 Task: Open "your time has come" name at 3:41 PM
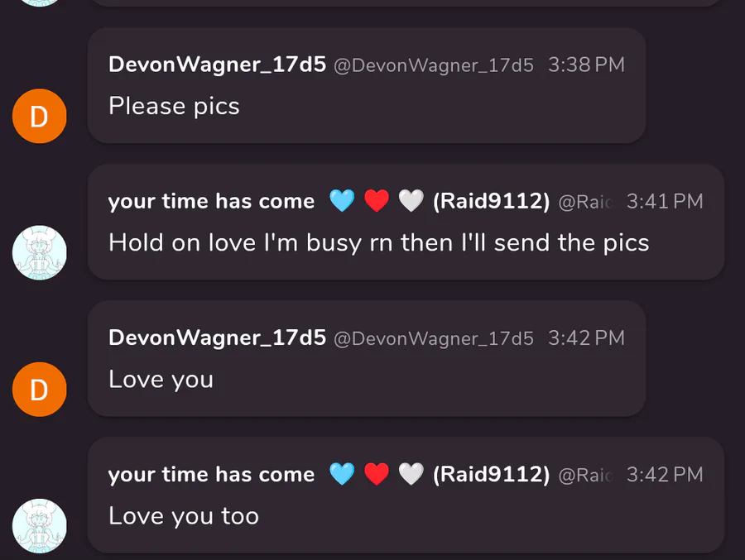pos(211,202)
